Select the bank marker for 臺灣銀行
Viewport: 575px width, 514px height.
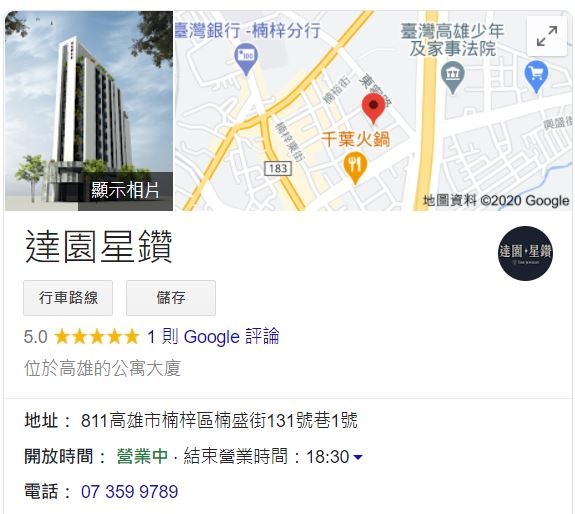[x=246, y=59]
